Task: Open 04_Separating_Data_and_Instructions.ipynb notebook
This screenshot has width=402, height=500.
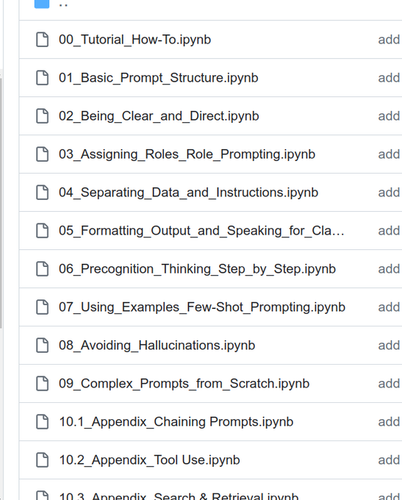Action: pyautogui.click(x=188, y=193)
